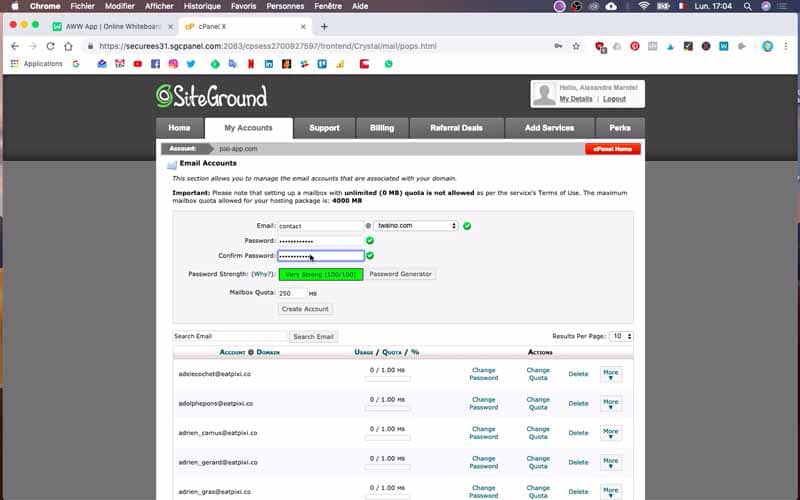
Task: Click the cPanel Home red button
Action: 613,149
